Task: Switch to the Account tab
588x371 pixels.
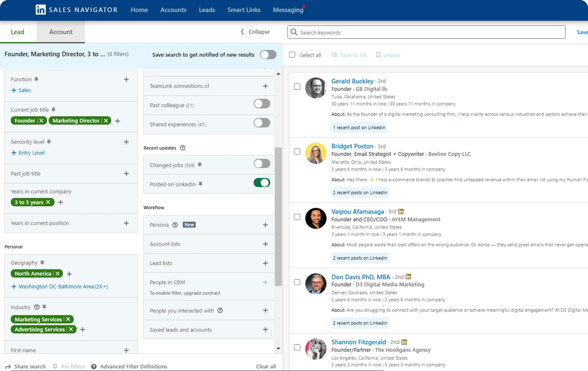Action: [x=61, y=32]
